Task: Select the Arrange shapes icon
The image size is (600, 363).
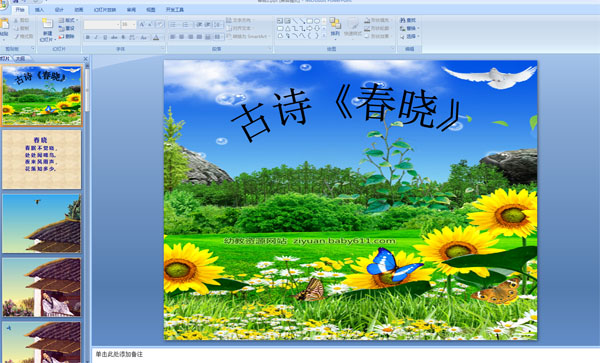Action: [x=335, y=28]
